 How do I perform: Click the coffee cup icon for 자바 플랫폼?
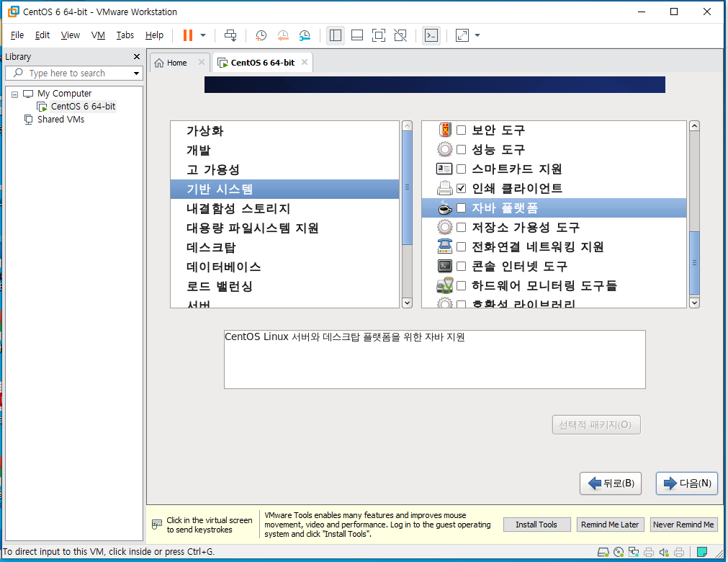coord(445,208)
